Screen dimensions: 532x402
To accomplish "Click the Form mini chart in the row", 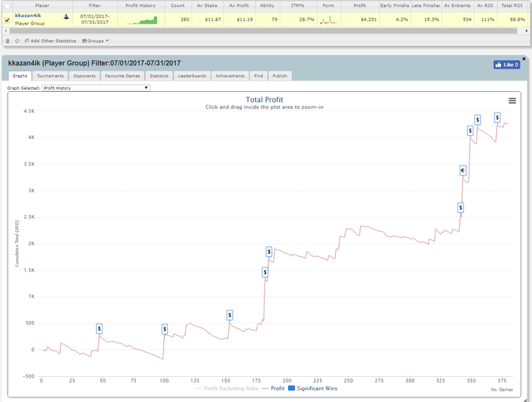I will click(328, 20).
